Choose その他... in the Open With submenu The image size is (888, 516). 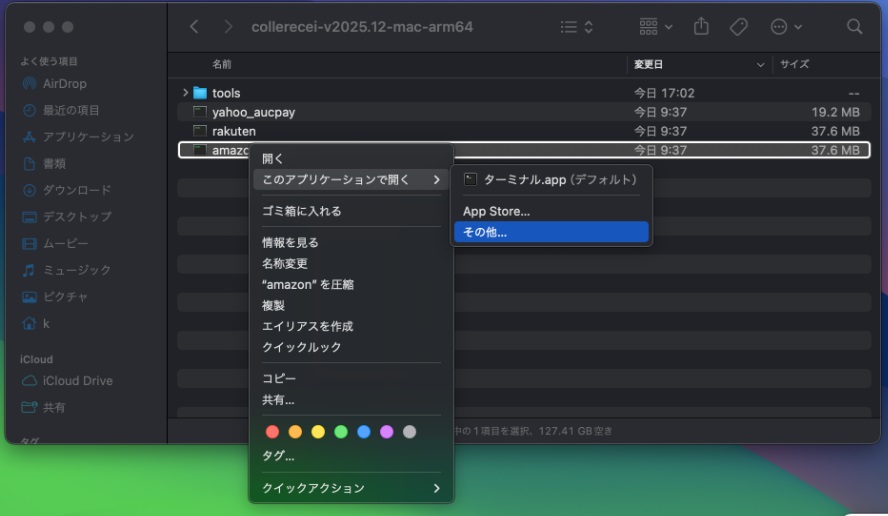coord(485,232)
